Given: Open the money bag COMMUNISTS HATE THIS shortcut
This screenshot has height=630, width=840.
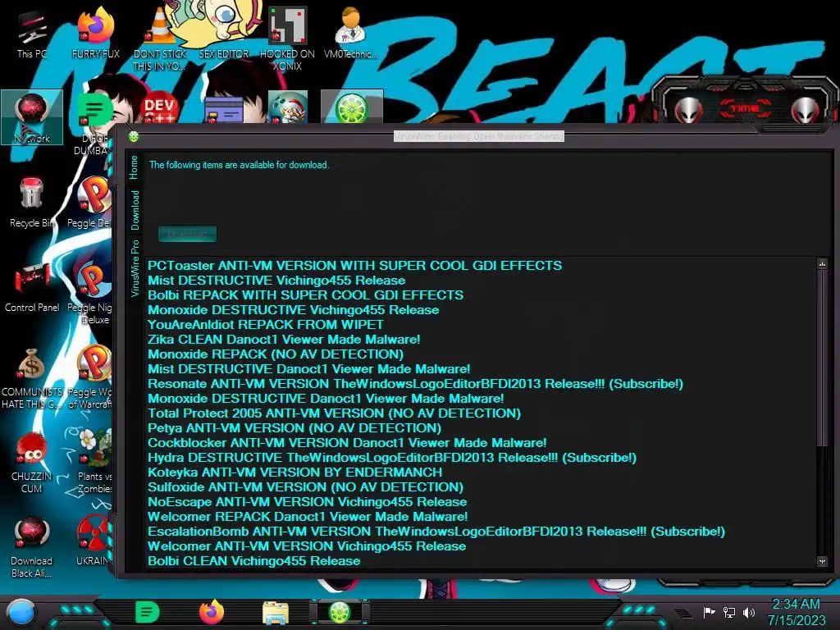Looking at the screenshot, I should [32, 379].
